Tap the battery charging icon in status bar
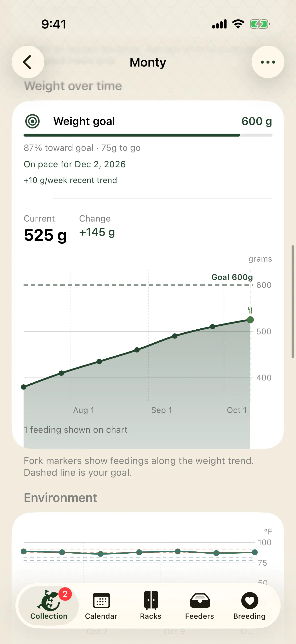296x644 pixels. coord(260,24)
